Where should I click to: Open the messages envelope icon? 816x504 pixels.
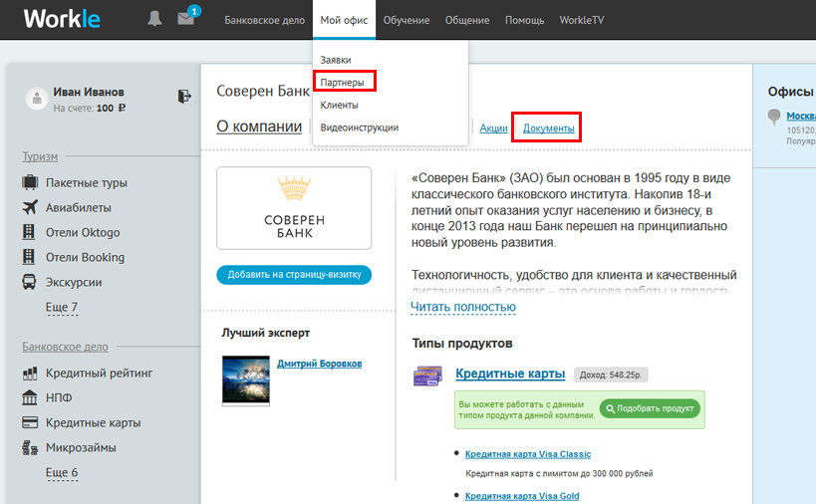click(185, 19)
